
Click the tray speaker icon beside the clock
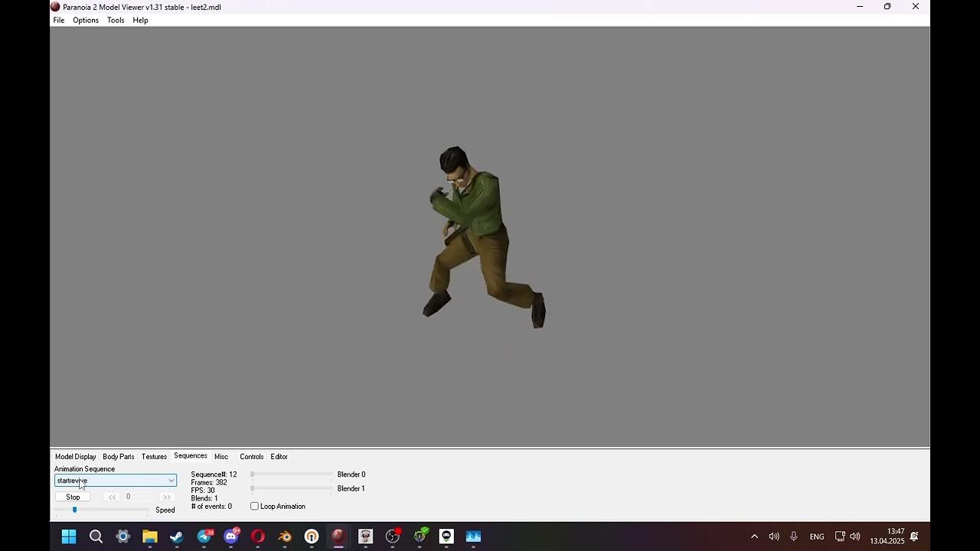pyautogui.click(x=855, y=536)
